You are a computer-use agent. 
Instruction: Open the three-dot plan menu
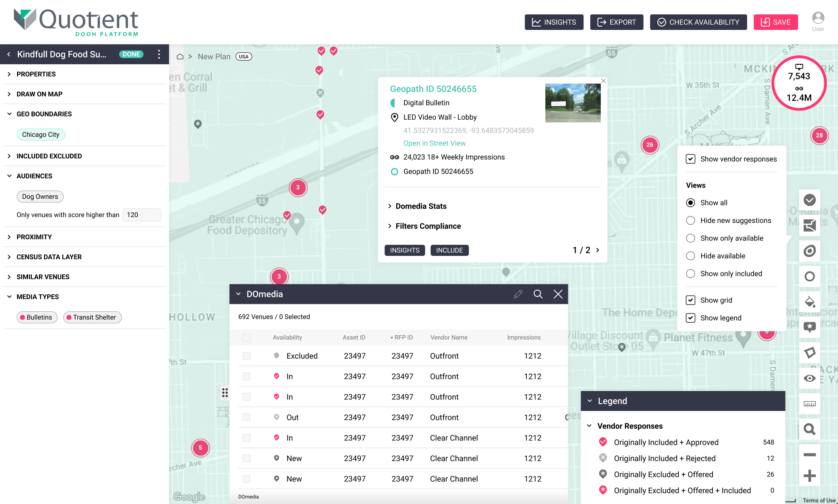[159, 54]
